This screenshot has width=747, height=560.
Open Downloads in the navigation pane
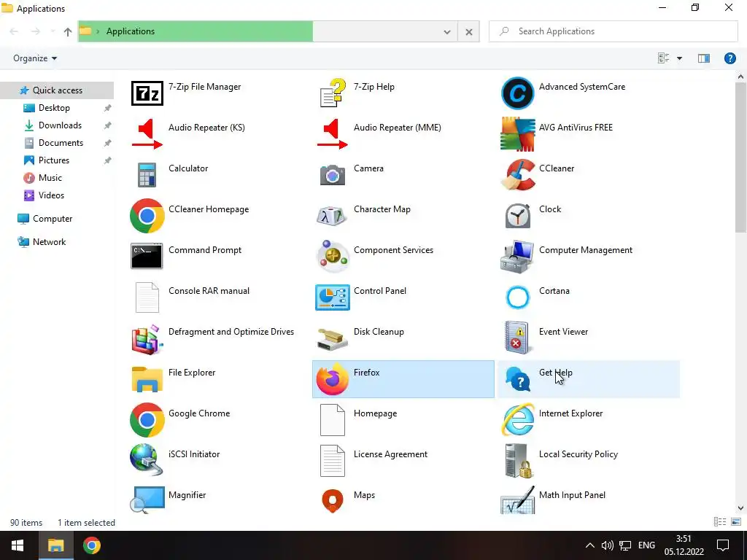[60, 125]
